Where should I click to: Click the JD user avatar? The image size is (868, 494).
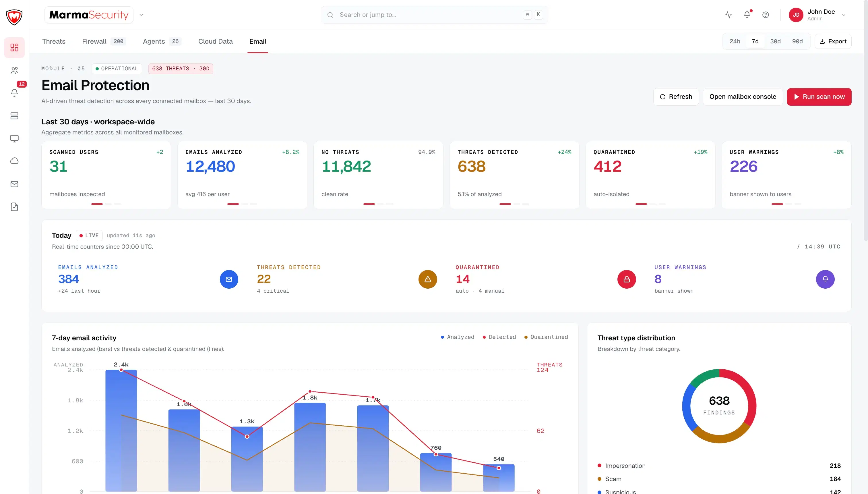coord(796,15)
